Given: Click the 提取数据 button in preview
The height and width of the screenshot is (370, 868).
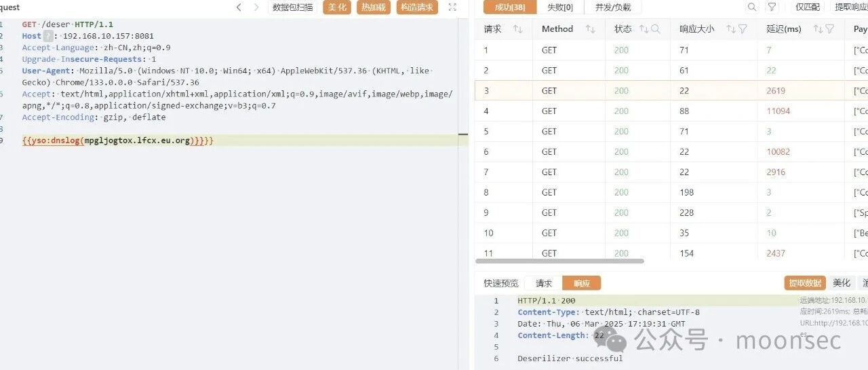Looking at the screenshot, I should (x=805, y=283).
